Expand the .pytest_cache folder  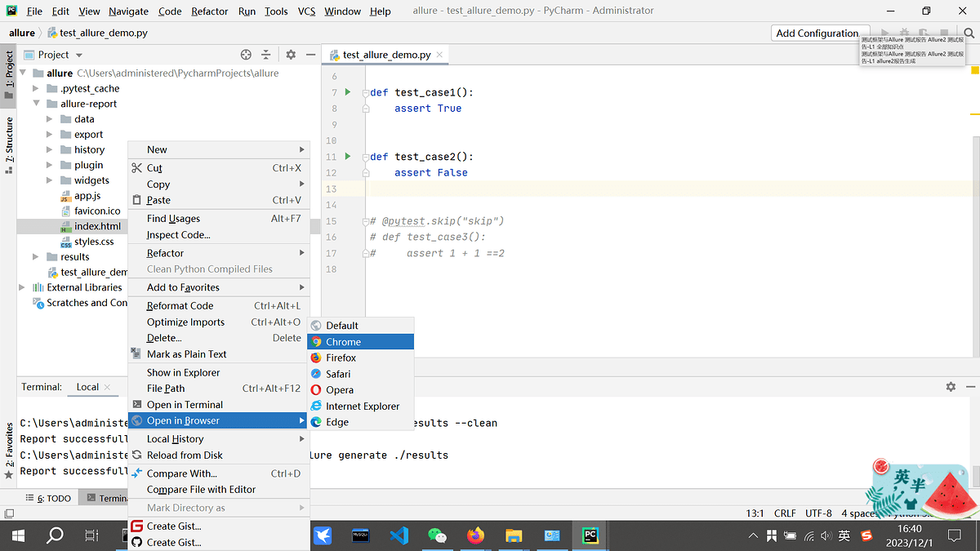[x=36, y=88]
